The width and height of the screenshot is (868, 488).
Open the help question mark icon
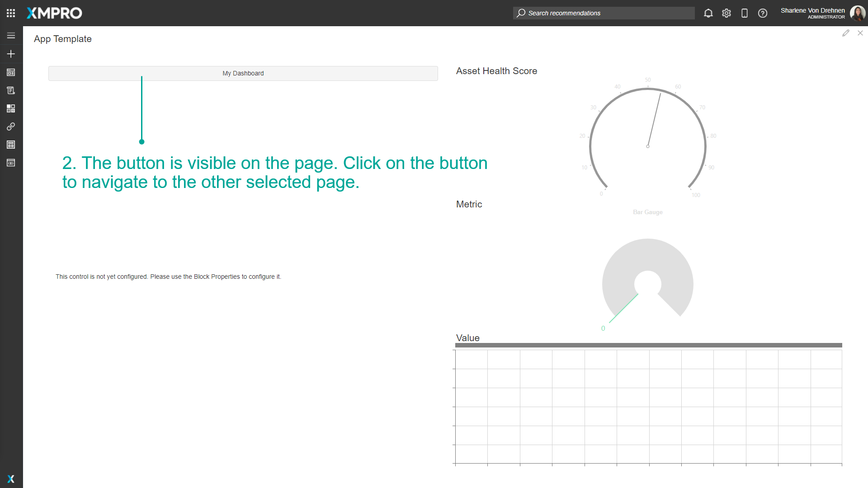click(763, 13)
